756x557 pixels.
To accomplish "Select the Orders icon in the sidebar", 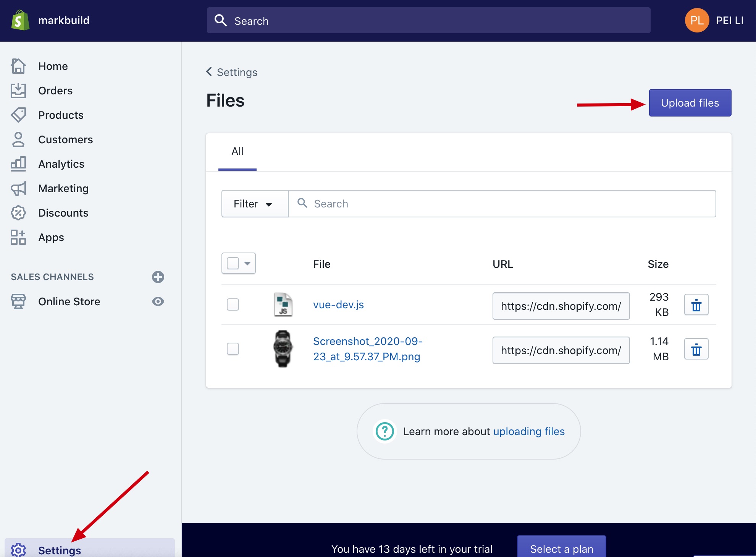I will click(18, 91).
